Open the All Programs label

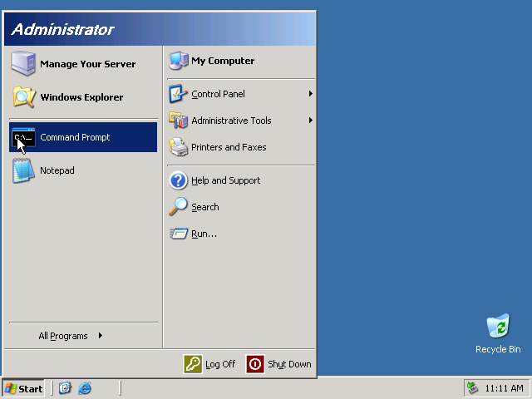tap(63, 336)
